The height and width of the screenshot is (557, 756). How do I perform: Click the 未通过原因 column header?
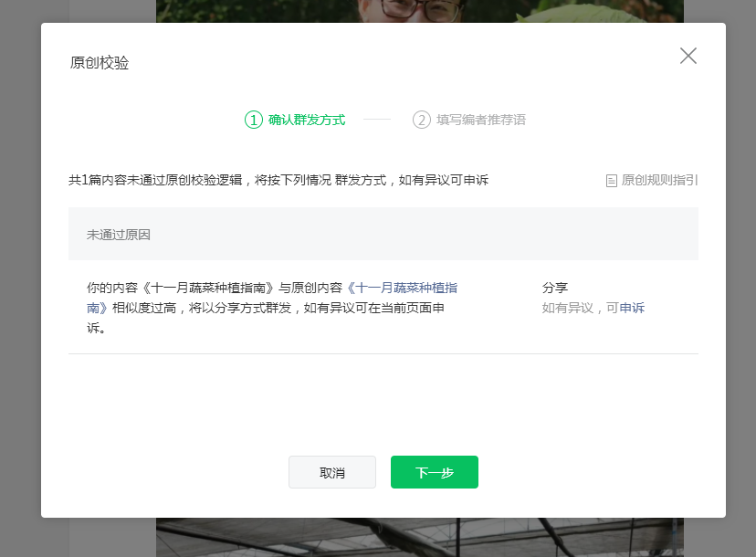119,235
